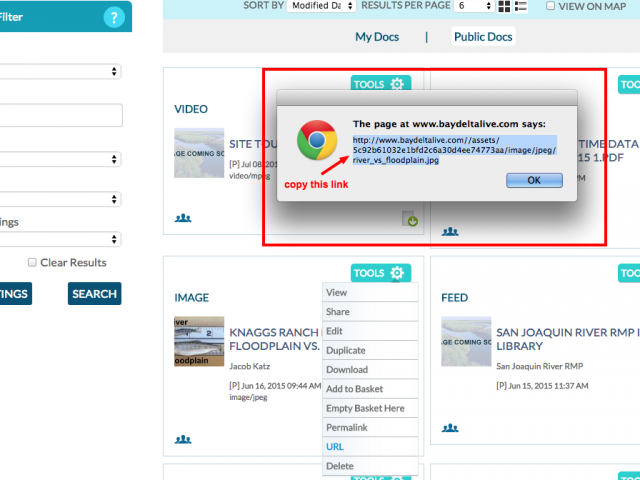
Task: Choose Duplicate from the tools menu
Action: click(370, 350)
